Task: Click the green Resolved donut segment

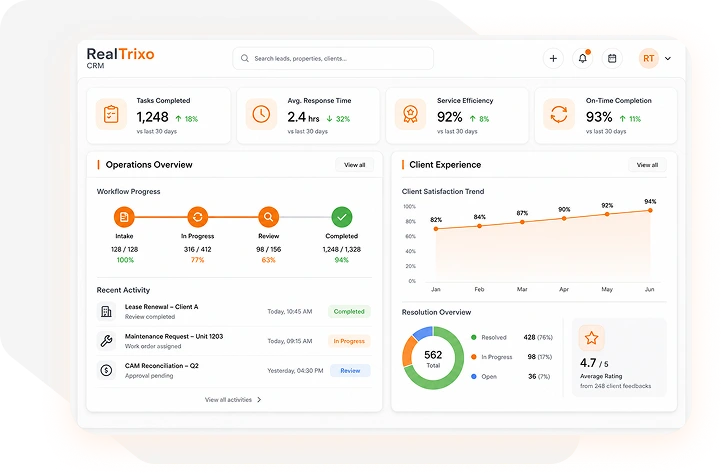Action: point(458,369)
